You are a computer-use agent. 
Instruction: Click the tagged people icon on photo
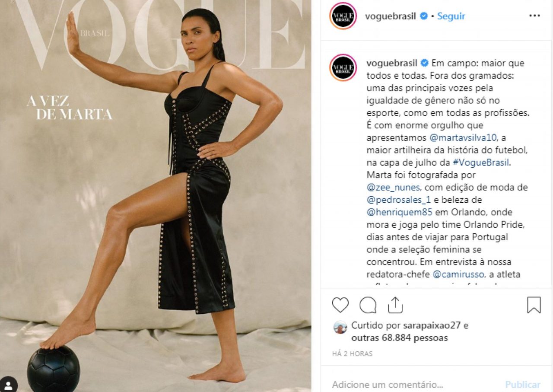pos(9,385)
